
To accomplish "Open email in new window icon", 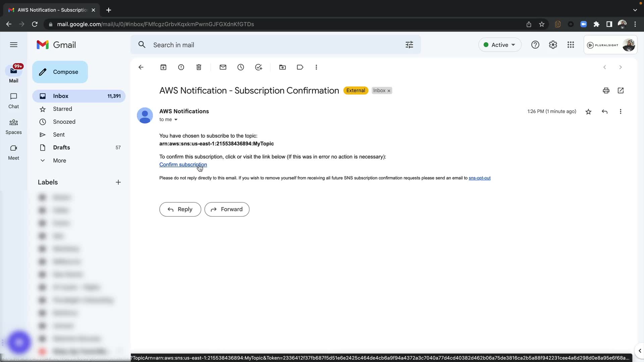I will [x=621, y=90].
